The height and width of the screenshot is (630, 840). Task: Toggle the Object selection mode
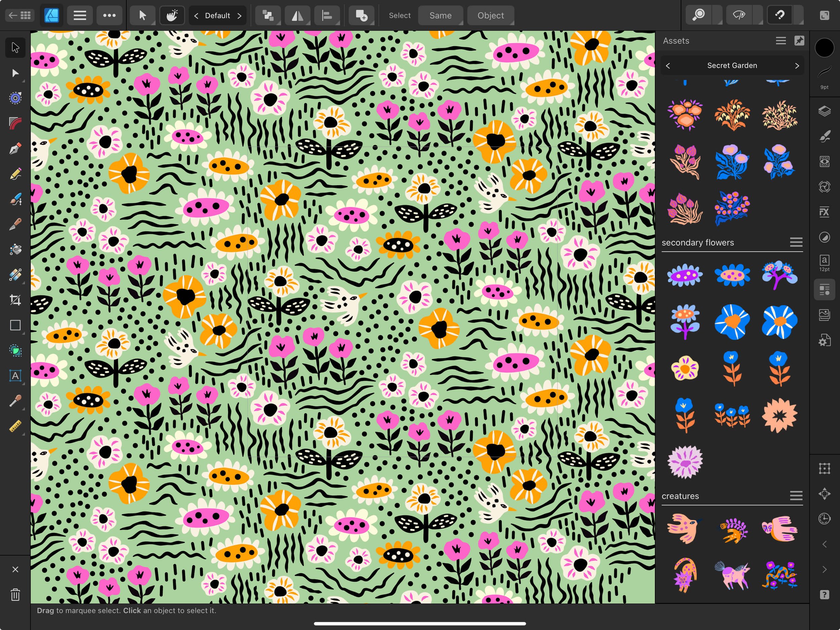[491, 15]
